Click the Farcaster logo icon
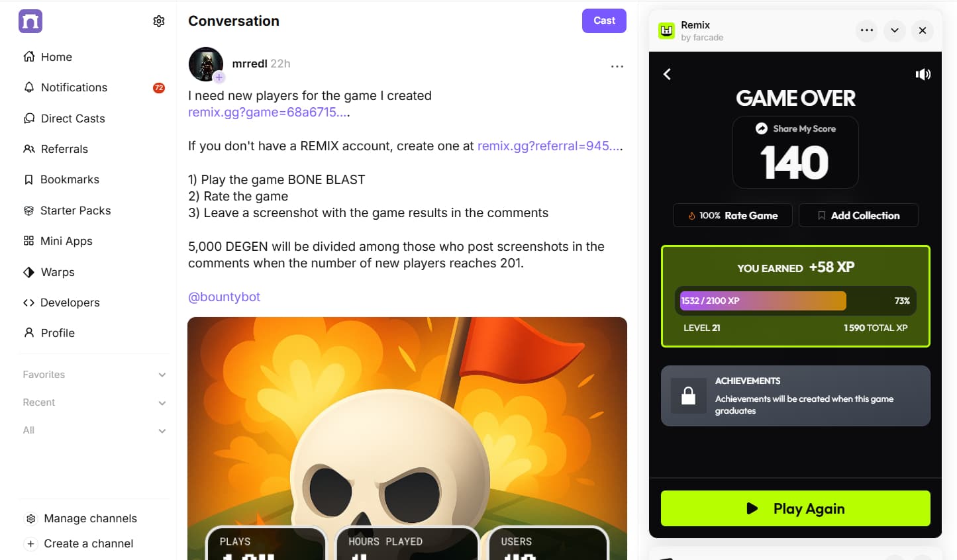The height and width of the screenshot is (560, 957). [x=30, y=21]
